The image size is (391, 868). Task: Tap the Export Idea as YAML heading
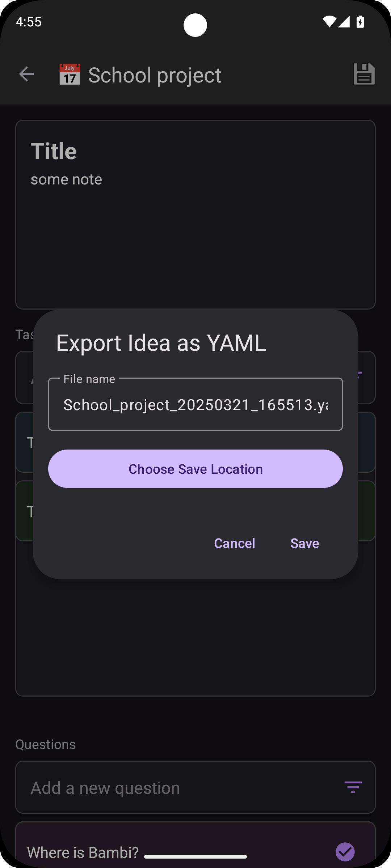coord(161,343)
